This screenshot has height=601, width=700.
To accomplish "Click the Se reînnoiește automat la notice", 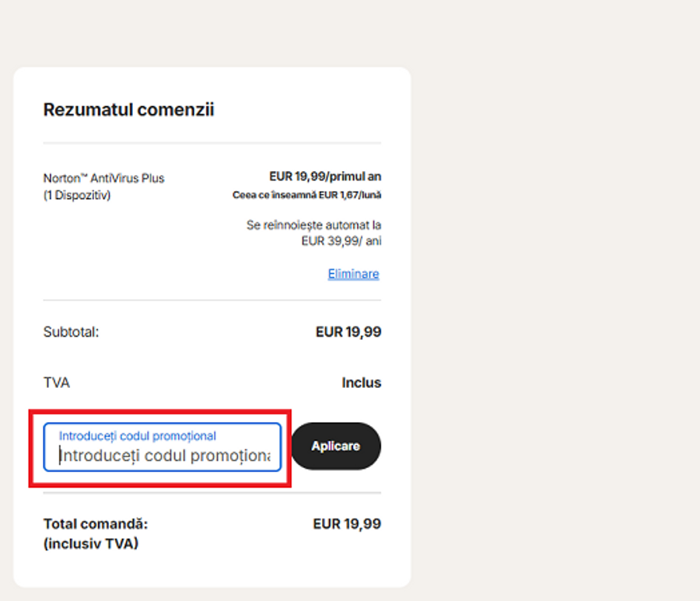I will (x=313, y=225).
